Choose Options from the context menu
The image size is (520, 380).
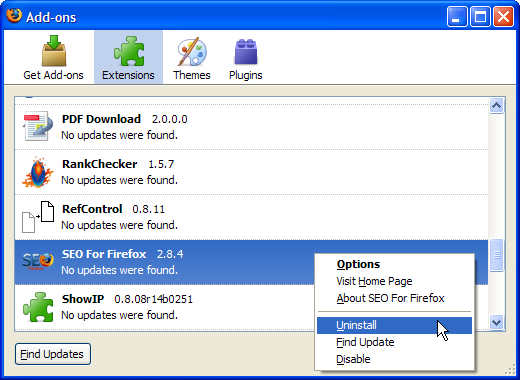[x=358, y=264]
